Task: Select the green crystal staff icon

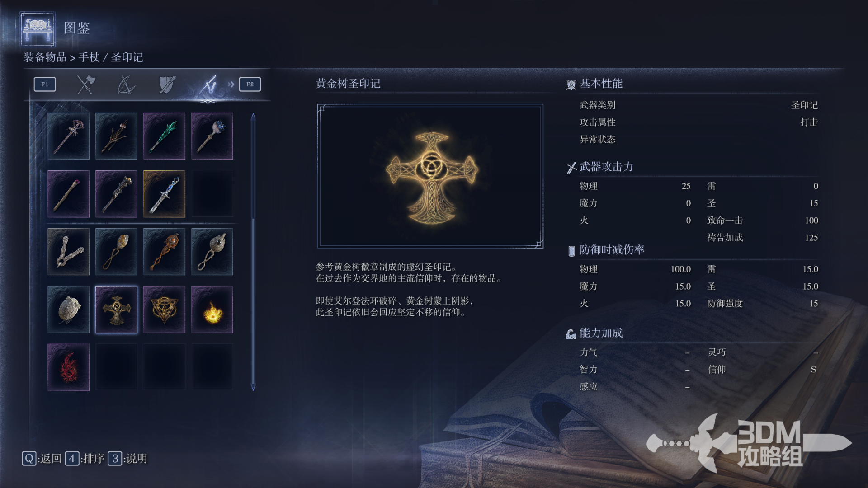Action: coord(164,136)
